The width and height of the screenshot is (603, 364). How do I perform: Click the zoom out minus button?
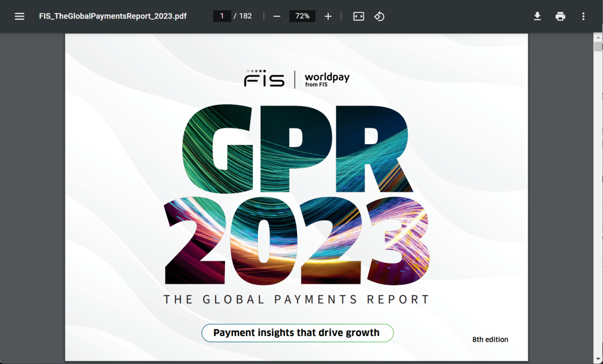pyautogui.click(x=277, y=16)
